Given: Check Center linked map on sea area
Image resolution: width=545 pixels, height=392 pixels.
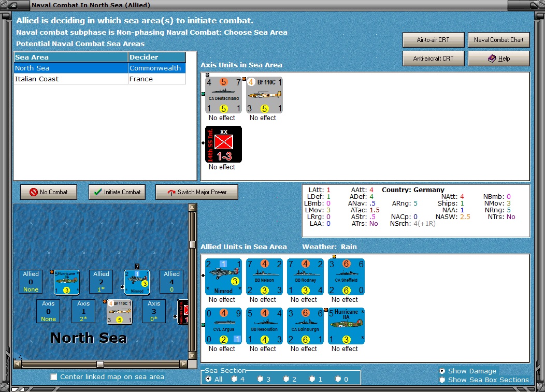Looking at the screenshot, I should tap(54, 376).
